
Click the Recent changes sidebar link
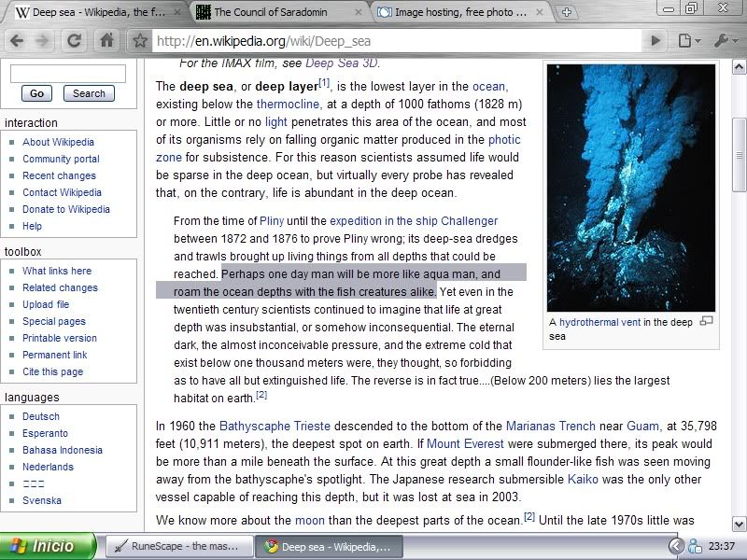point(59,175)
